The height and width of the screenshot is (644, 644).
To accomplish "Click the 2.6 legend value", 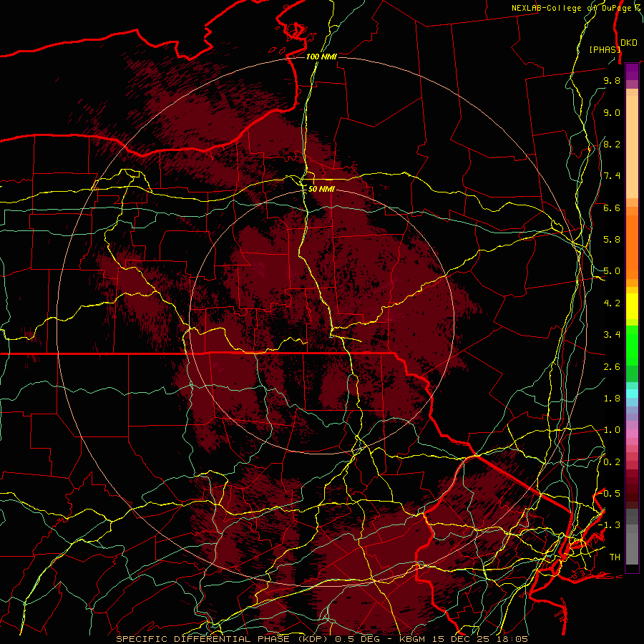I will point(612,367).
